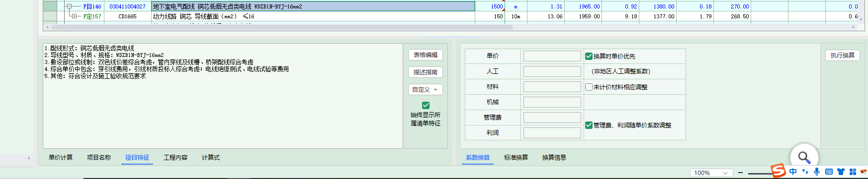Click name cell 动力线路 铜芯 导线截面
The width and height of the screenshot is (868, 179).
pyautogui.click(x=313, y=16)
